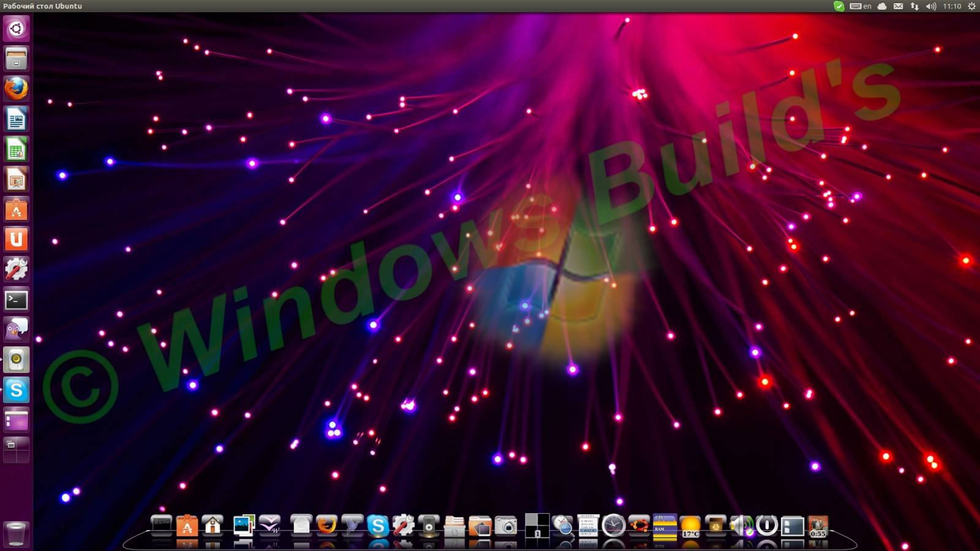
Task: Click the CPU/RAM monitor applet in the dock
Action: click(x=665, y=527)
